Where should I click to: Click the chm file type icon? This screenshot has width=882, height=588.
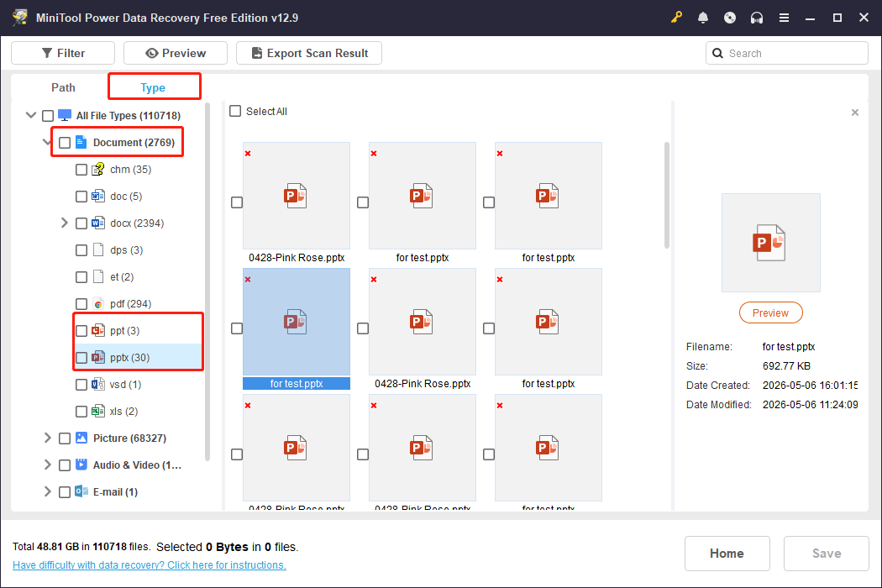(98, 170)
